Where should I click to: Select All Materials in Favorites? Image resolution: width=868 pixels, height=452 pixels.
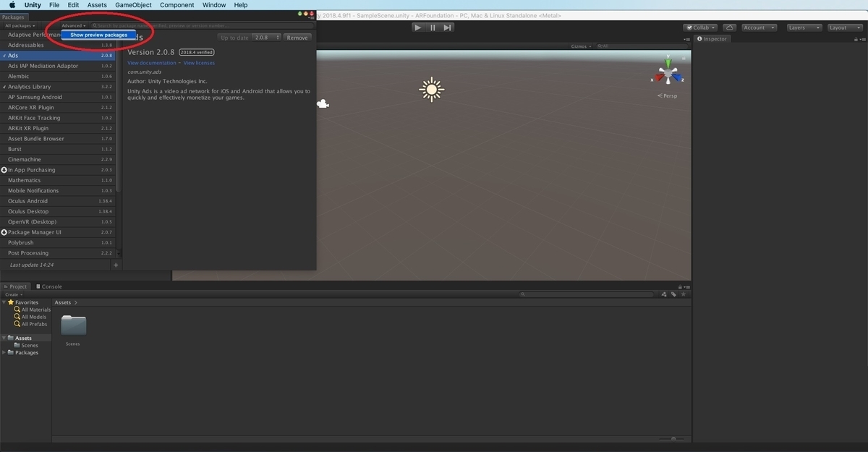pos(36,310)
